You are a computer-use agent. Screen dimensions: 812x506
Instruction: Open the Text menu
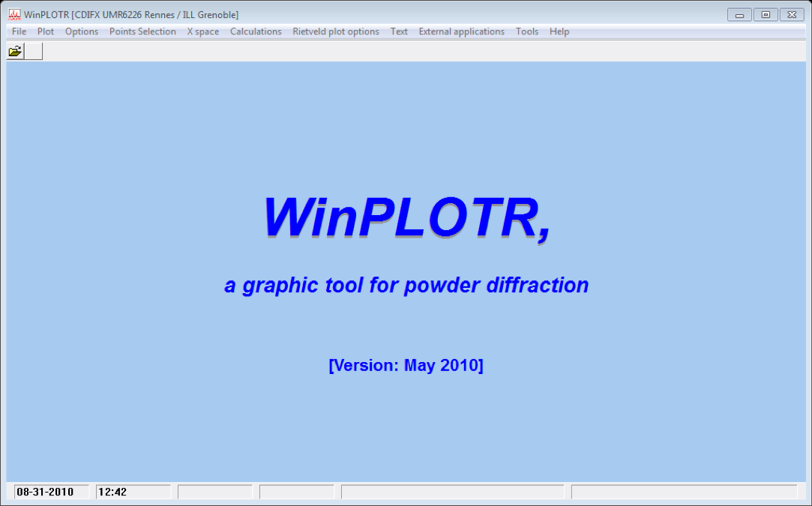[x=399, y=31]
